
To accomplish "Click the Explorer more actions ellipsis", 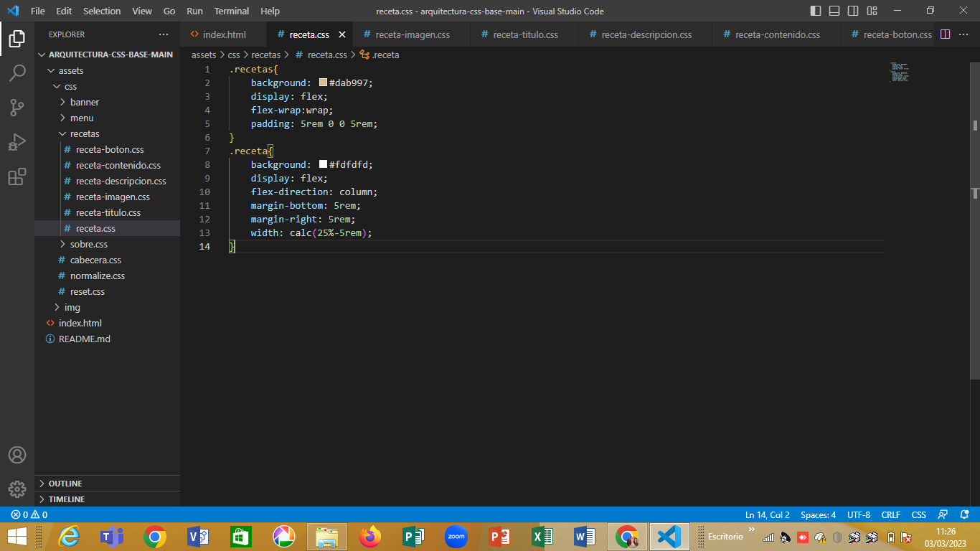I will [x=164, y=34].
